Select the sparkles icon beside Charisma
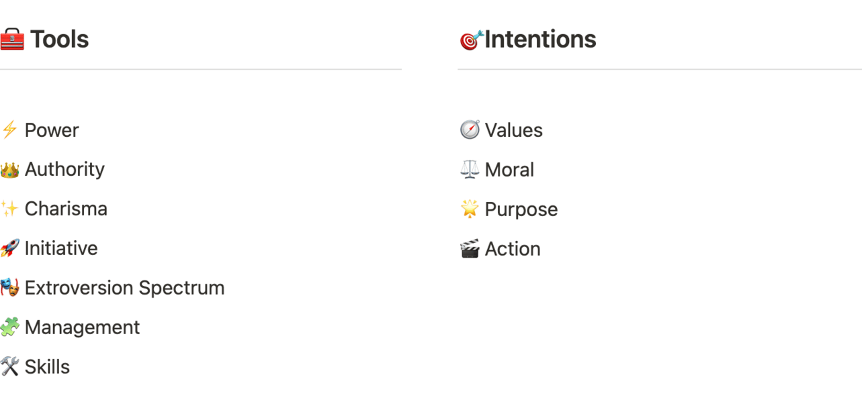This screenshot has width=868, height=410. (9, 209)
